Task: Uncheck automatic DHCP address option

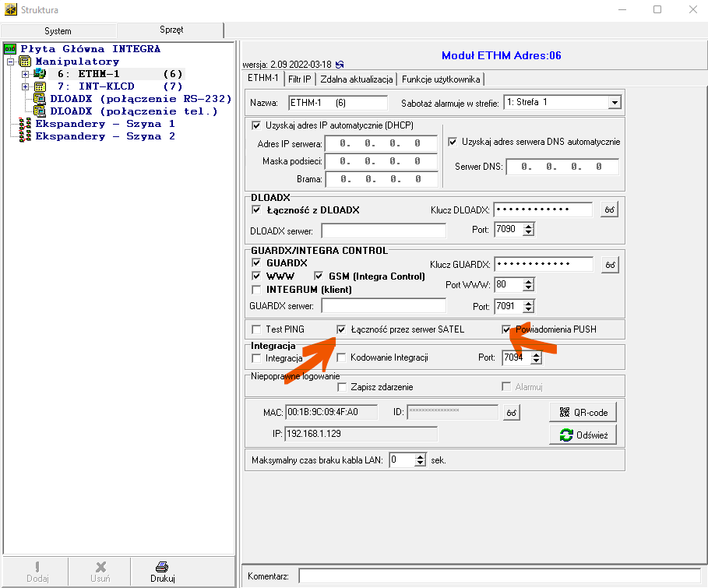Action: point(256,125)
